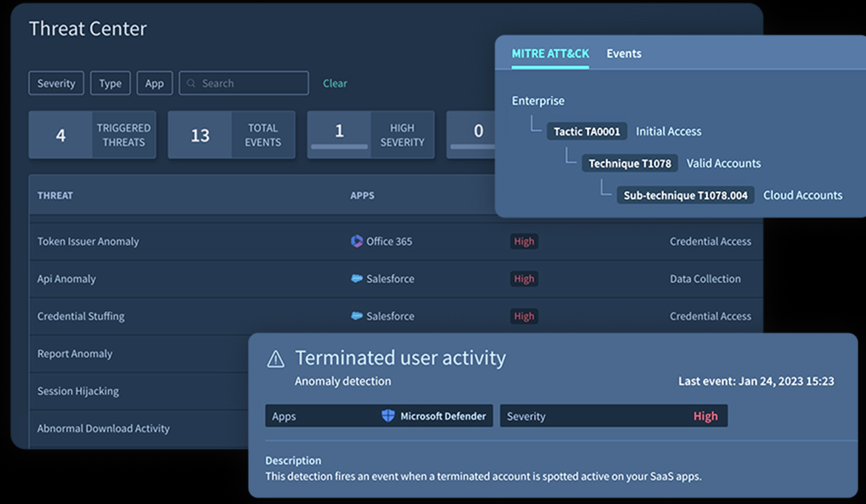The width and height of the screenshot is (866, 504).
Task: Open the Type filter dropdown
Action: [x=110, y=83]
